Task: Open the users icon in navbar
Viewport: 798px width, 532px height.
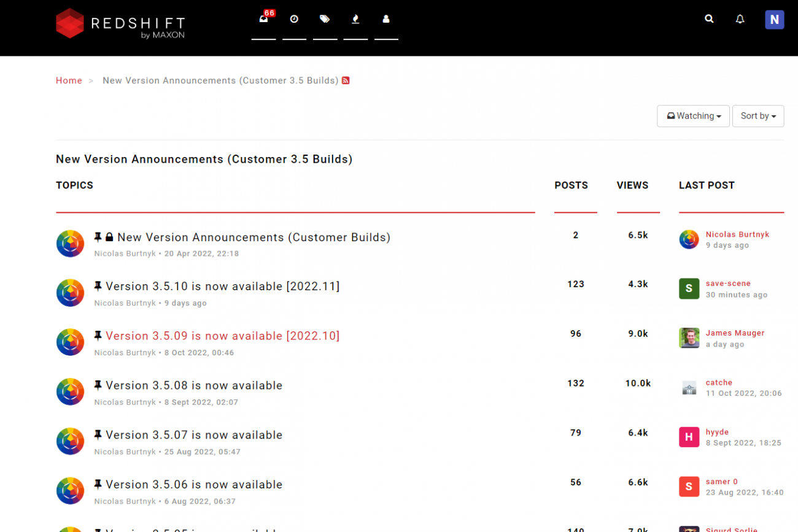Action: 386,20
